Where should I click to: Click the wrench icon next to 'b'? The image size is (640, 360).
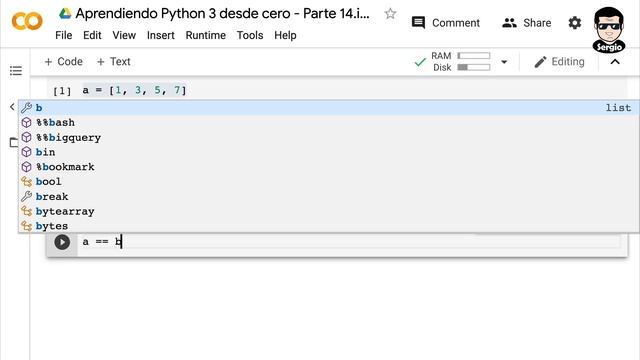click(27, 108)
